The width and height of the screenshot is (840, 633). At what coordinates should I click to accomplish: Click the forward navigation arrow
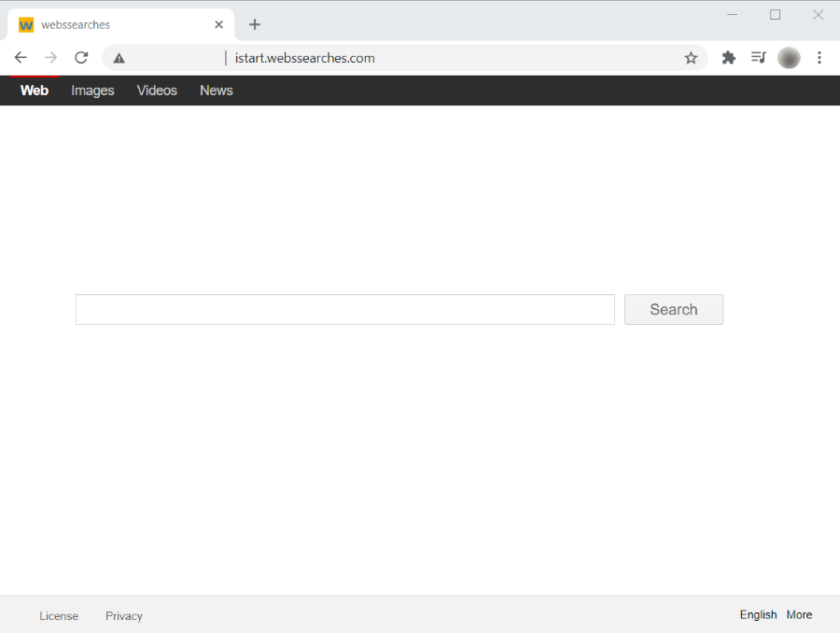pyautogui.click(x=50, y=58)
